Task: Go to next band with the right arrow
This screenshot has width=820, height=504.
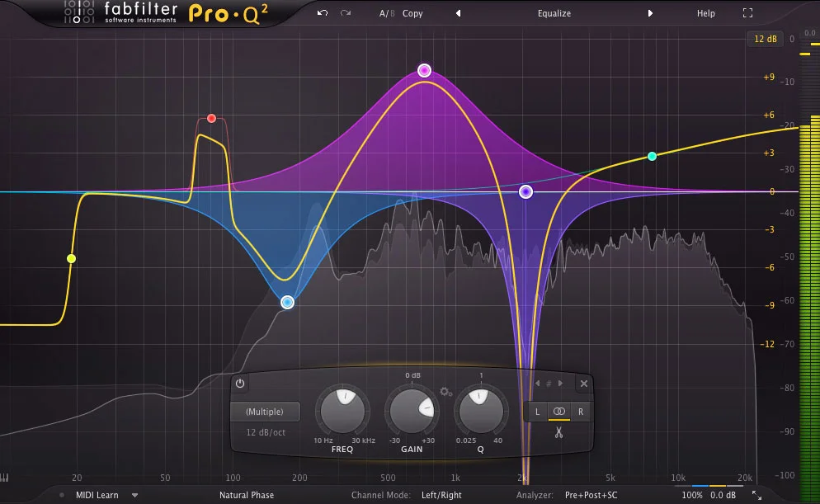Action: (560, 383)
